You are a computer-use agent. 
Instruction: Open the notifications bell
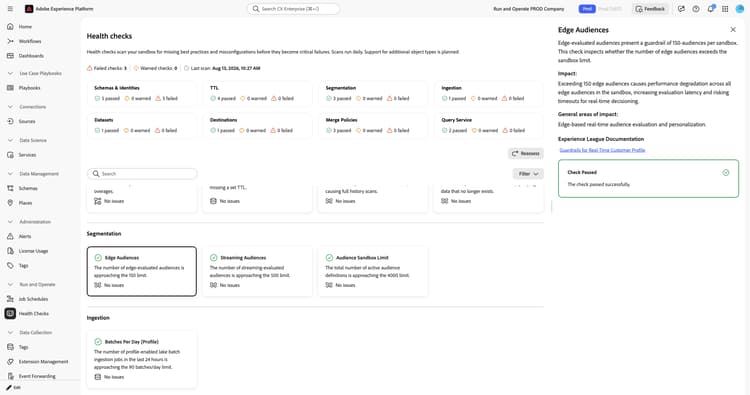tap(711, 9)
